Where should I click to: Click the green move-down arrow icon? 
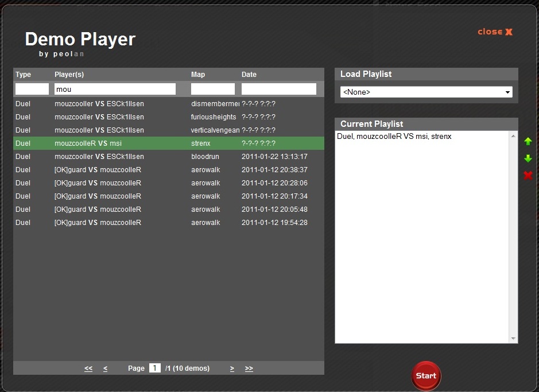click(528, 158)
